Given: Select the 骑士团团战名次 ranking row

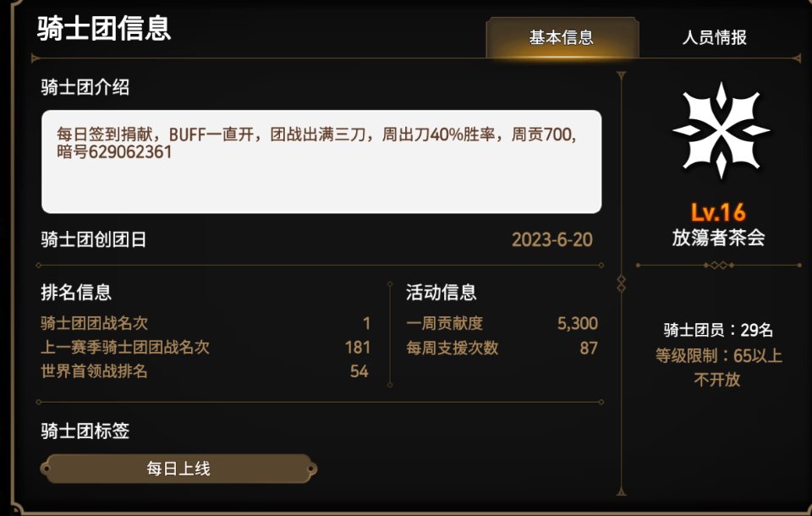Looking at the screenshot, I should (x=206, y=323).
